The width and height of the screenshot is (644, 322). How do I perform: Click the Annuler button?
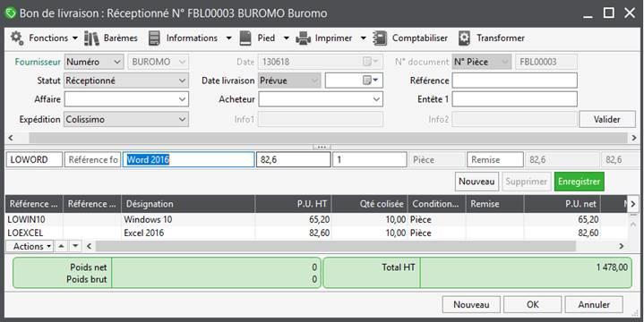click(594, 304)
